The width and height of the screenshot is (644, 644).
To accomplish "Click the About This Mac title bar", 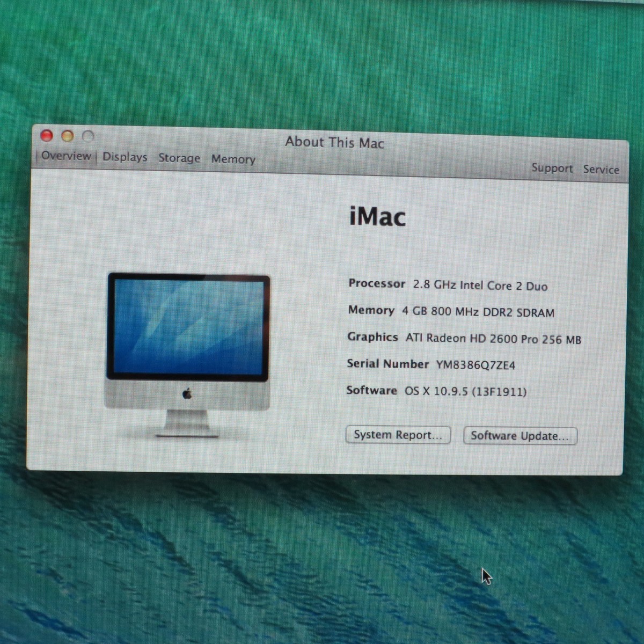I will coord(334,143).
